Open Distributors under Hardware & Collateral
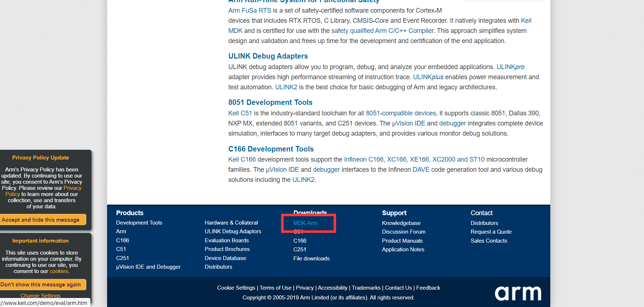Screen dimensions: 644x307 218,267
